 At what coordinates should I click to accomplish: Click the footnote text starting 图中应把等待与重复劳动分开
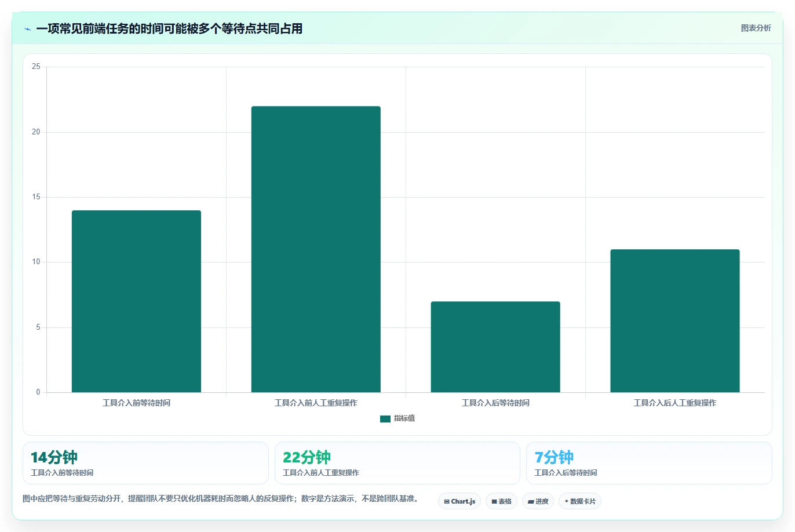(222, 498)
